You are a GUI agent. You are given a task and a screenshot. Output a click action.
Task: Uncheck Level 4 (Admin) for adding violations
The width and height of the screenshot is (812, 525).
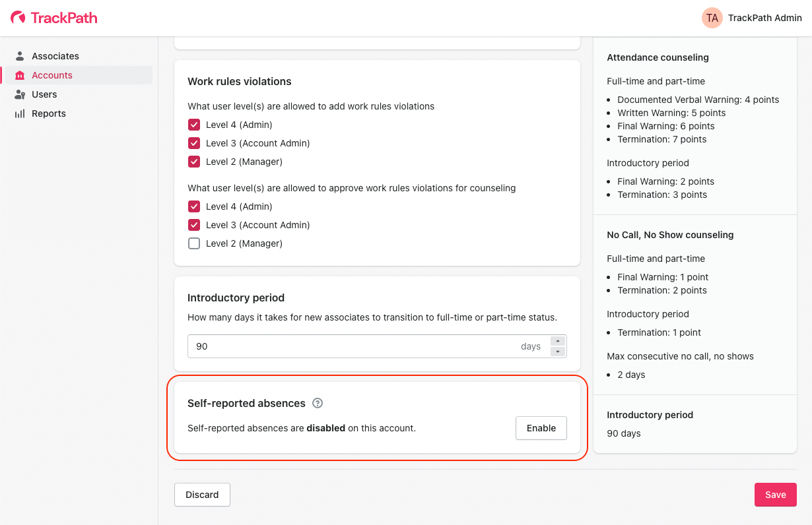[x=194, y=124]
